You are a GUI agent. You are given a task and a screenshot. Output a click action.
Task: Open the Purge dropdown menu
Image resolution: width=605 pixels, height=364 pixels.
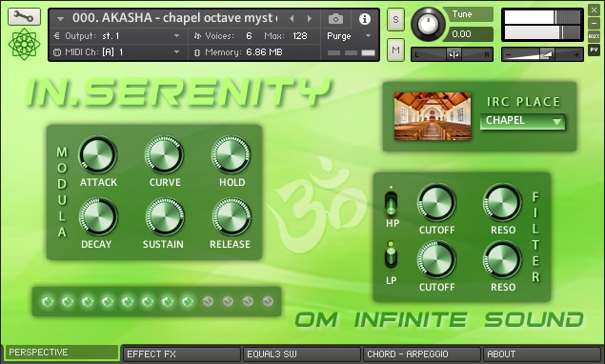(x=349, y=36)
